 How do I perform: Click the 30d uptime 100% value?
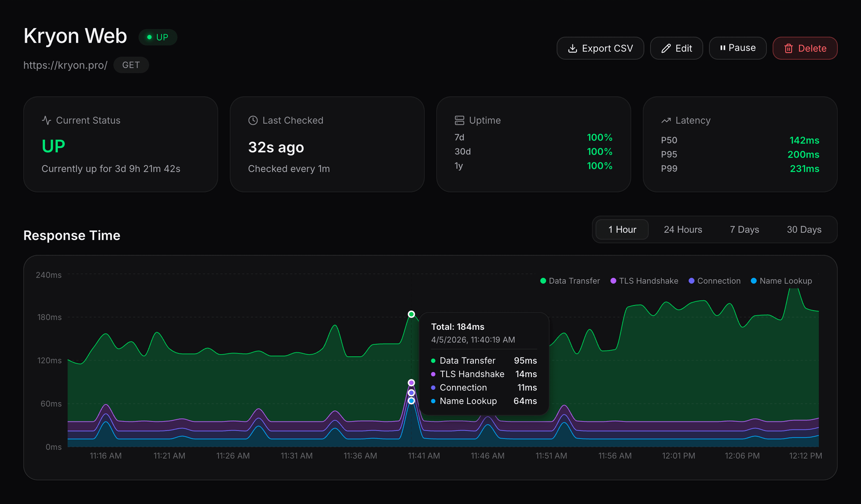600,151
